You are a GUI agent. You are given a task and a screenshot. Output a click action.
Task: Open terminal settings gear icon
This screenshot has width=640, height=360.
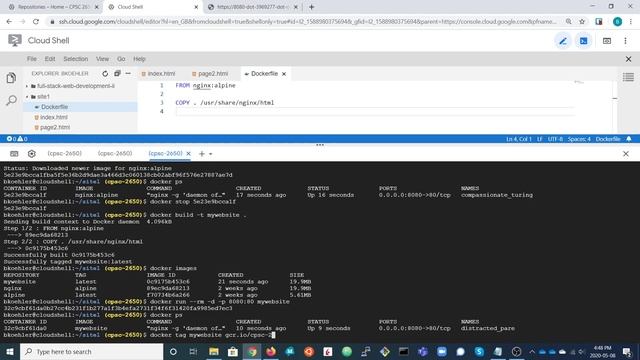(32, 154)
